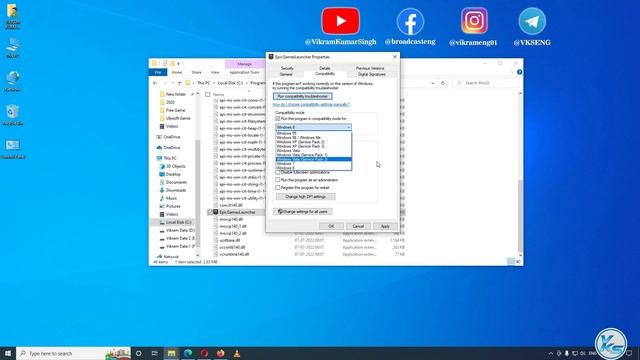Switch Explorer to the details view icon

tap(511, 262)
